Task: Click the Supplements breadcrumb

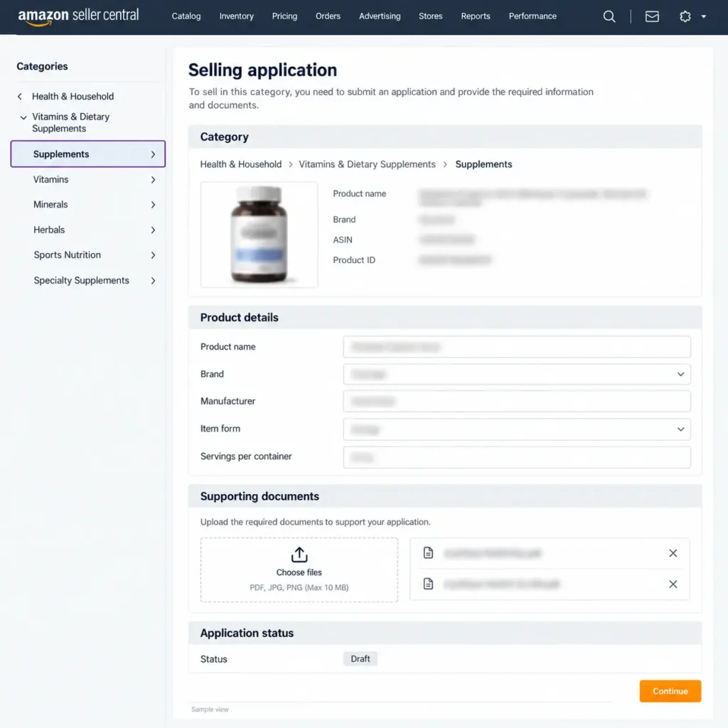Action: tap(483, 164)
